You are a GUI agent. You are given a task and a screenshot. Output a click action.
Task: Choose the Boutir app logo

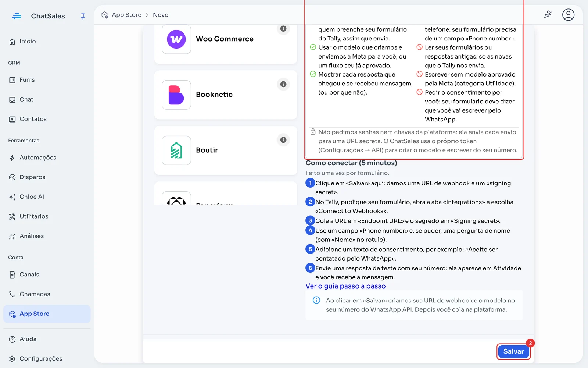click(176, 151)
